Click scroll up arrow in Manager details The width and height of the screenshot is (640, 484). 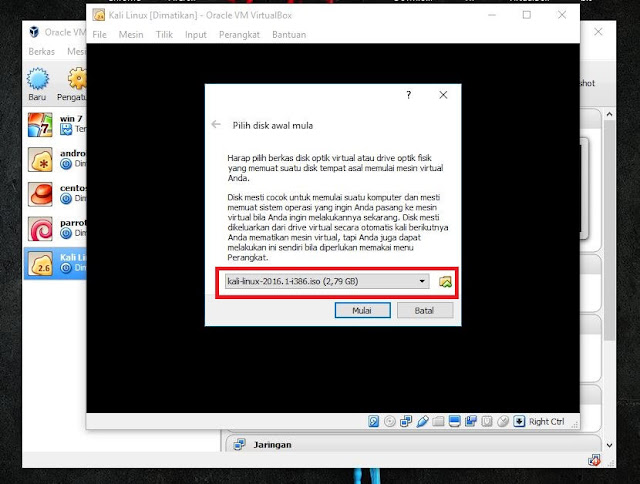(x=609, y=114)
